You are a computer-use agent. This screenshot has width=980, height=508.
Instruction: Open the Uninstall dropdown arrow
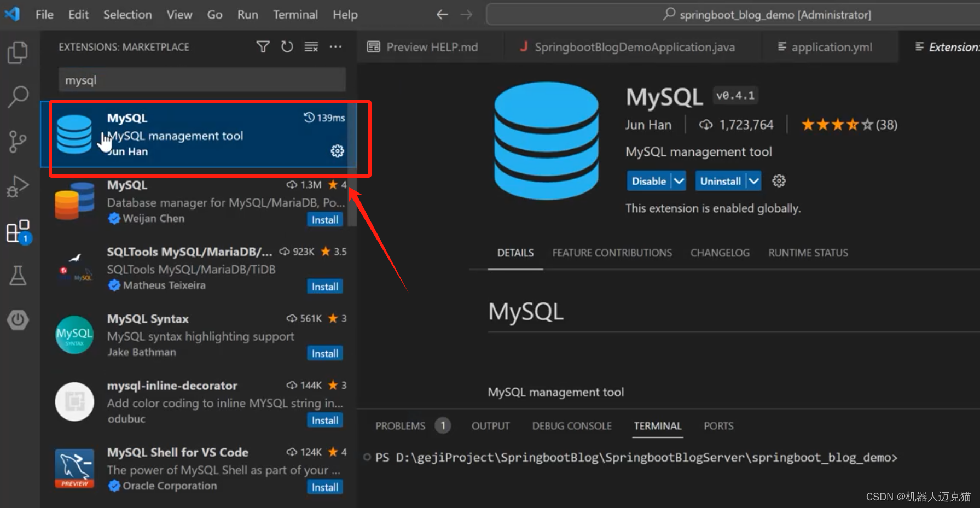[x=754, y=181]
